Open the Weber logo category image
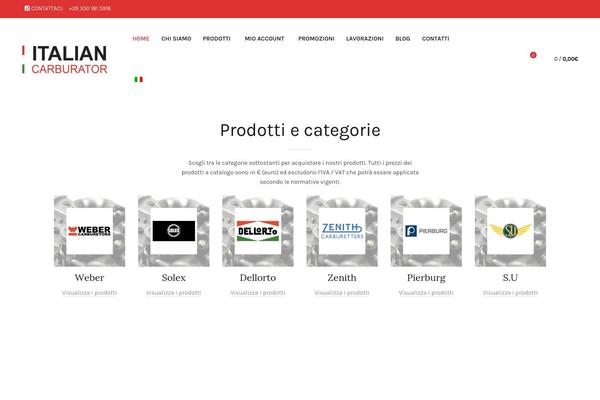 [90, 231]
